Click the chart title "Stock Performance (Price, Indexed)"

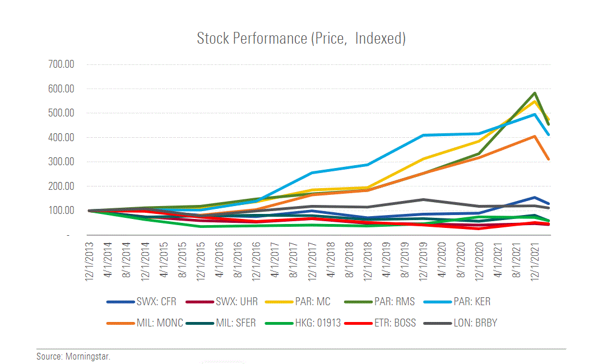[301, 39]
